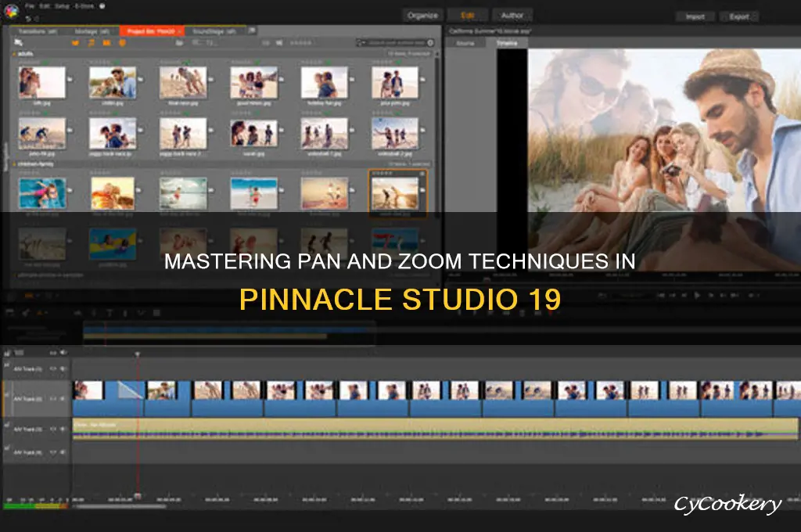This screenshot has width=801, height=532.
Task: Click the speaker icon in library toolbar
Action: [279, 43]
